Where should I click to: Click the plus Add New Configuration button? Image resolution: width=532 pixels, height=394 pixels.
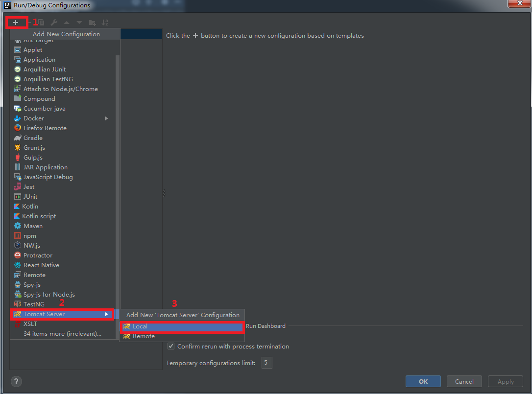pyautogui.click(x=16, y=23)
